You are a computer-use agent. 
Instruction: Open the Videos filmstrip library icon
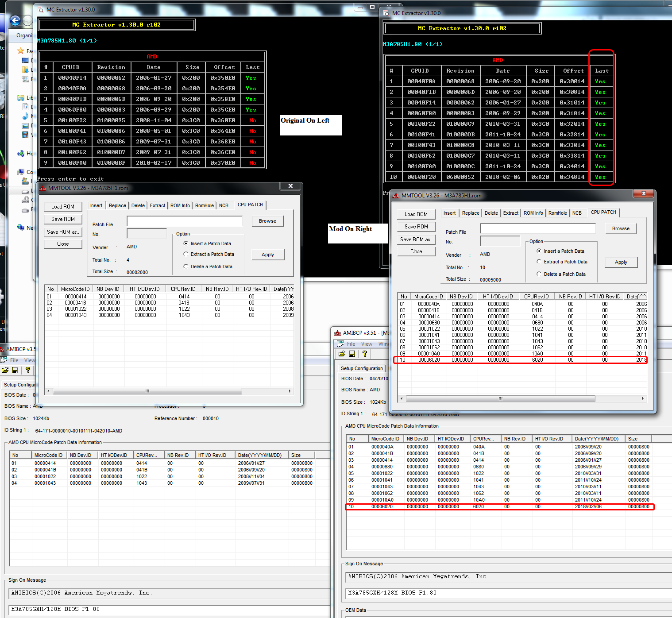26,135
